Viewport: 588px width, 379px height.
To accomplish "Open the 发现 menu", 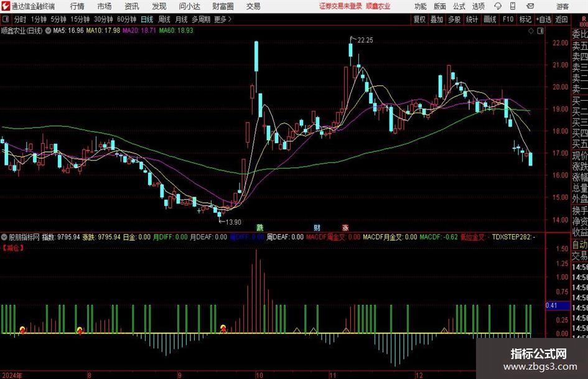I will (x=159, y=6).
